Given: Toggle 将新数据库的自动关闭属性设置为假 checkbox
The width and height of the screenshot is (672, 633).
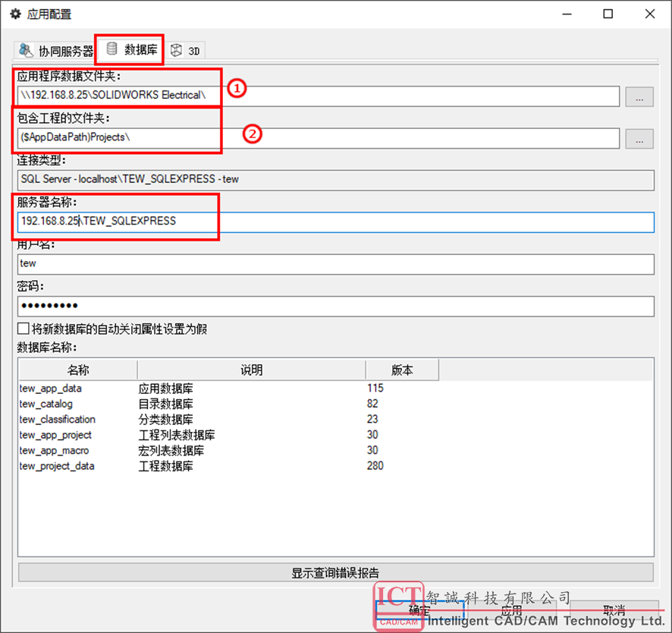Looking at the screenshot, I should (24, 329).
